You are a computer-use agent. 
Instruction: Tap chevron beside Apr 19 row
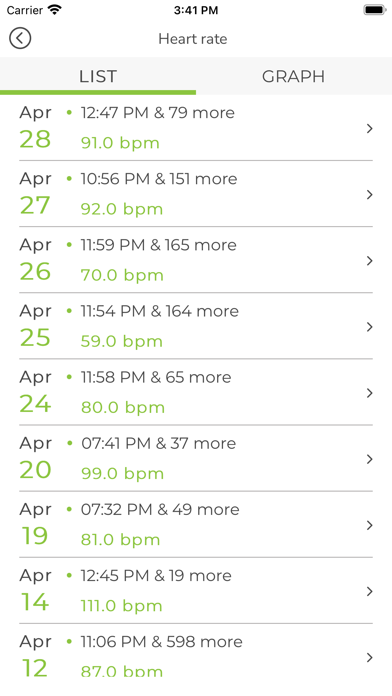click(369, 526)
